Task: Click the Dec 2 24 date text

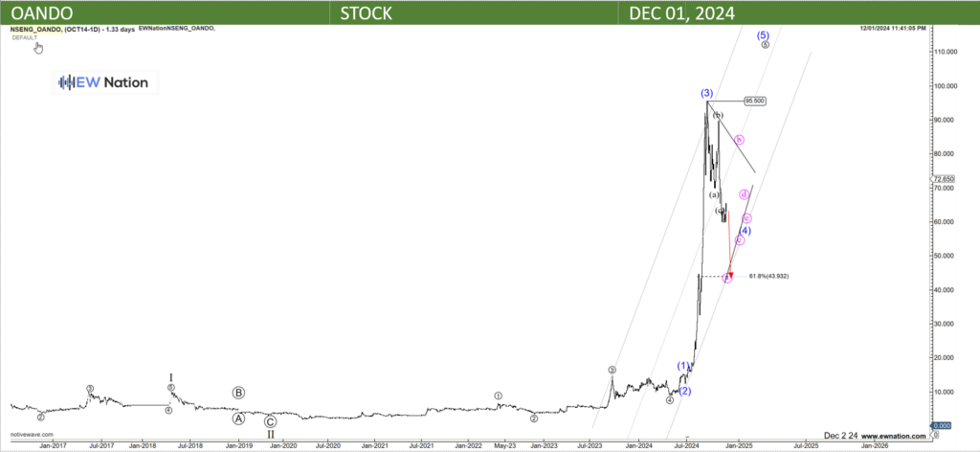Action: tap(842, 435)
